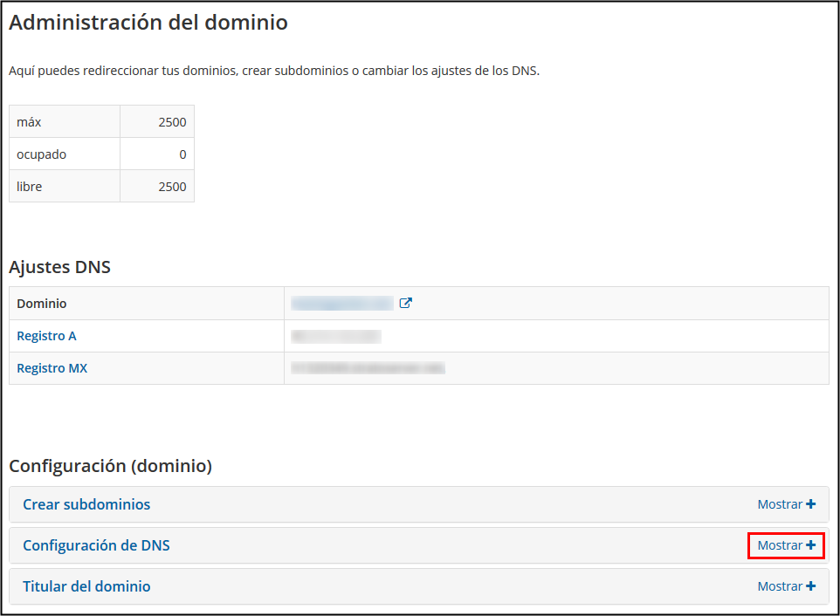
Task: Select the Configuración de DNS panel title
Action: [96, 545]
